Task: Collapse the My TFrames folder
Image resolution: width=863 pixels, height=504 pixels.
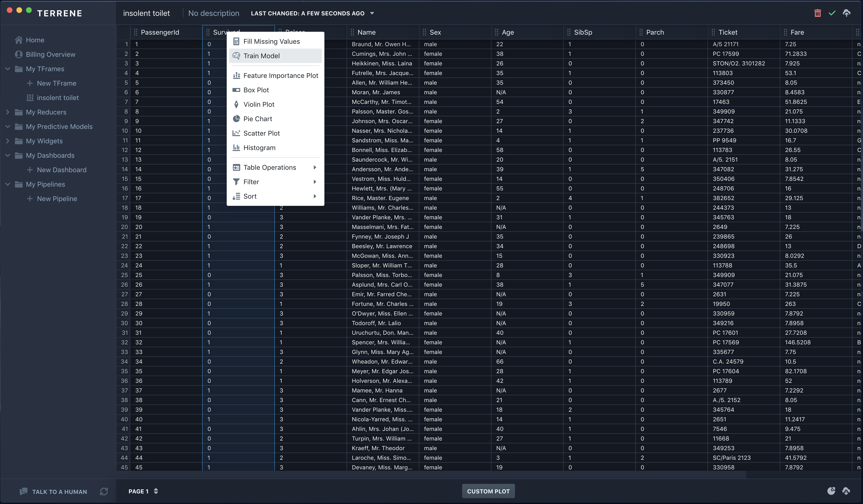Action: [x=8, y=69]
